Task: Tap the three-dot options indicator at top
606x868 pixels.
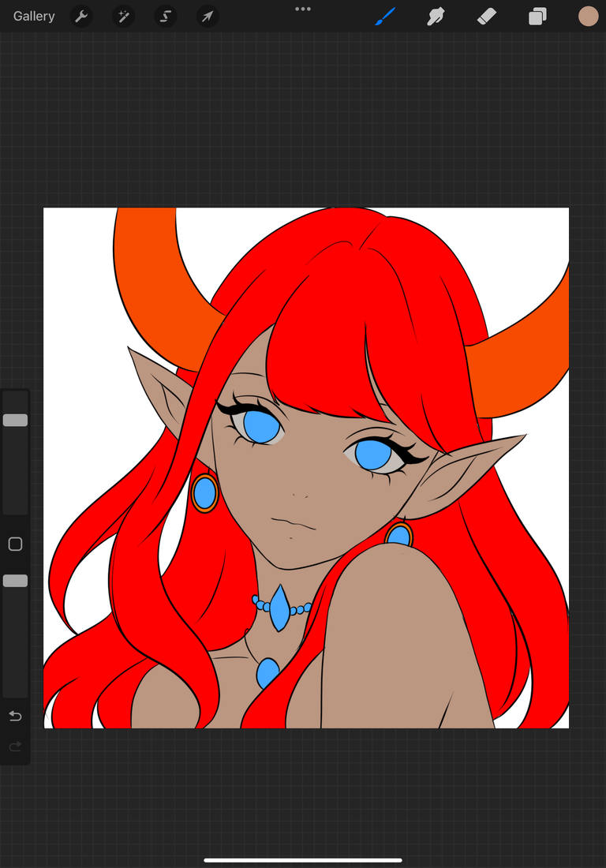Action: click(x=303, y=9)
